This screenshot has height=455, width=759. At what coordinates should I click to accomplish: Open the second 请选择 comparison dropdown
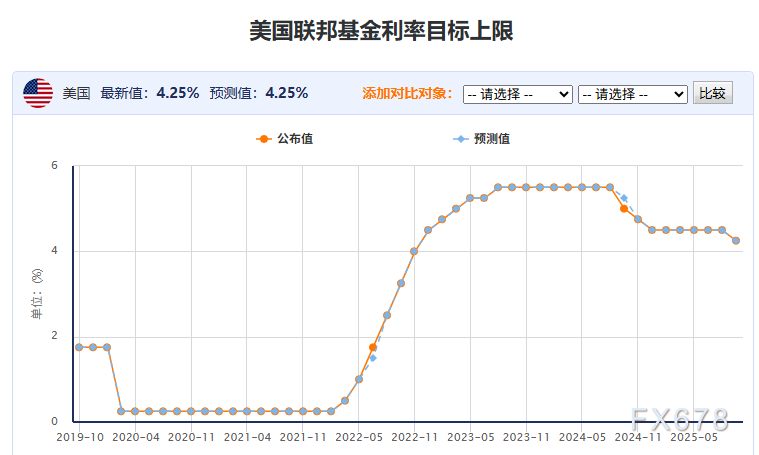(632, 93)
